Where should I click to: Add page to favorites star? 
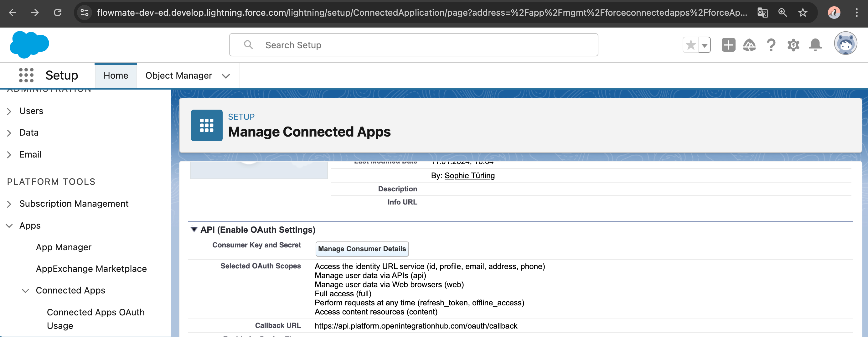tap(690, 45)
